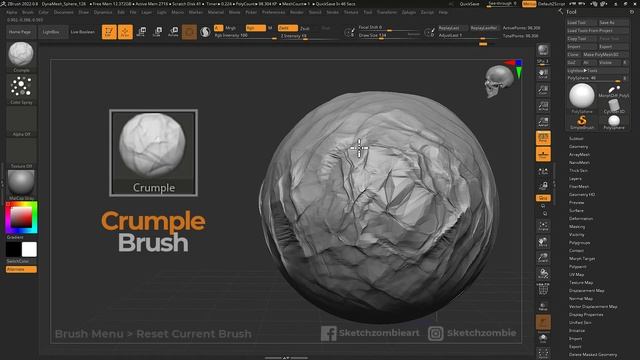Click the skull camera view head
The height and width of the screenshot is (360, 640).
coord(498,81)
